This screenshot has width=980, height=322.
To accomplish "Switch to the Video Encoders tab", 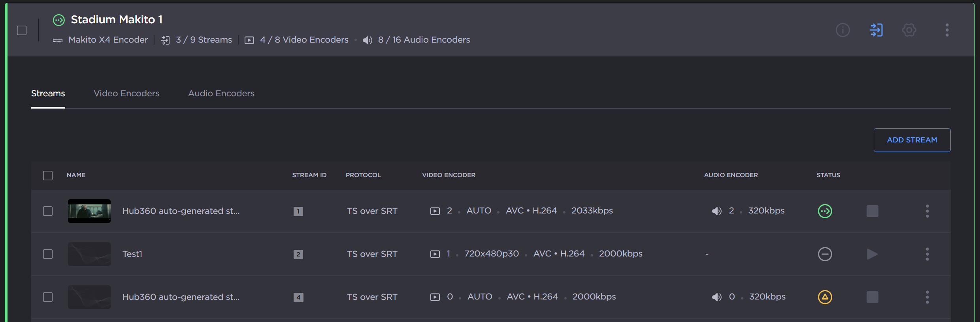I will click(x=126, y=94).
